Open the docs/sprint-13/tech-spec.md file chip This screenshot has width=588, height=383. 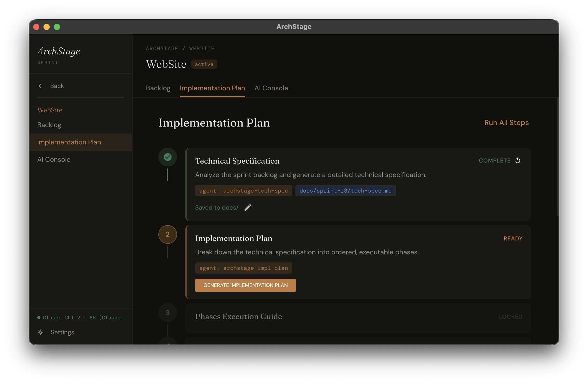coord(345,190)
